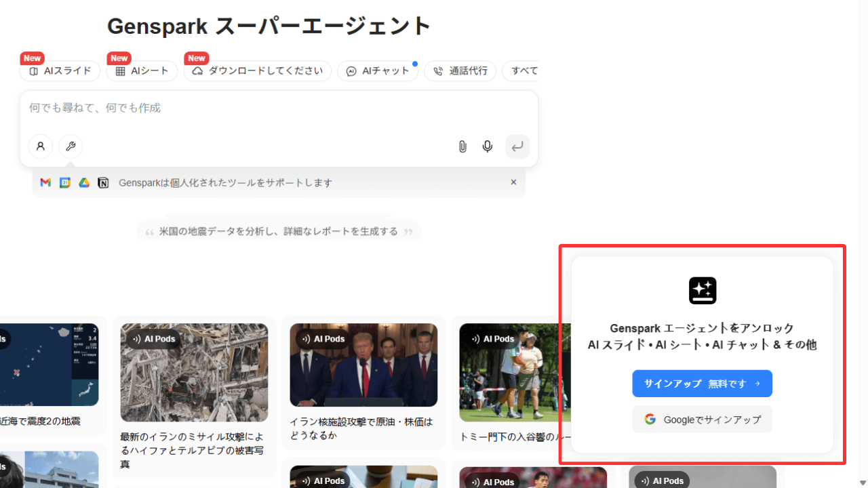
Task: Open the article 最新のイランのミサイル攻撃によるハイファとテルアビブの被害写真
Action: coord(192,451)
